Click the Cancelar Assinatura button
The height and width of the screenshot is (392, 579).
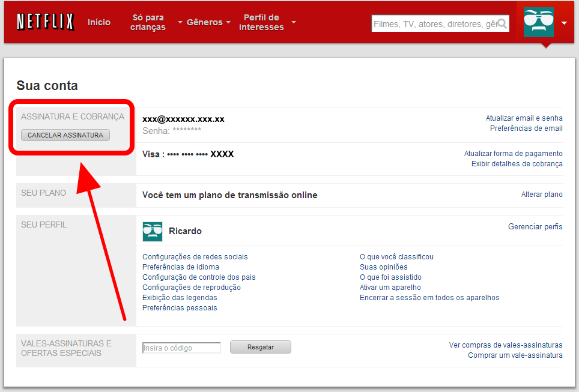[65, 135]
